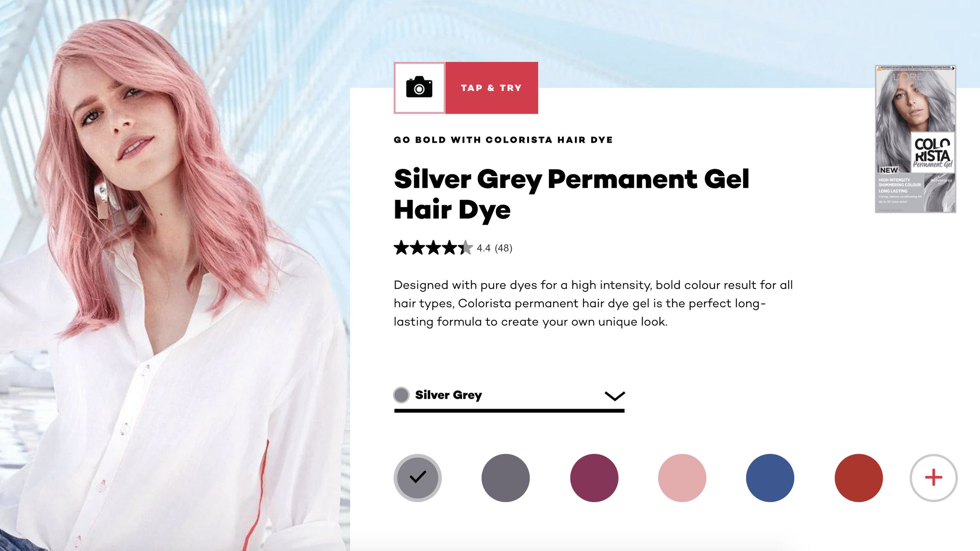Click the plus icon to show more shades
This screenshot has width=980, height=551.
pyautogui.click(x=933, y=478)
